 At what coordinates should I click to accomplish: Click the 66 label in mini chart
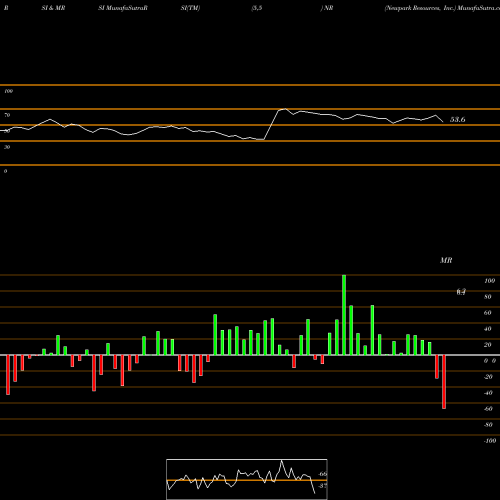click(x=323, y=474)
